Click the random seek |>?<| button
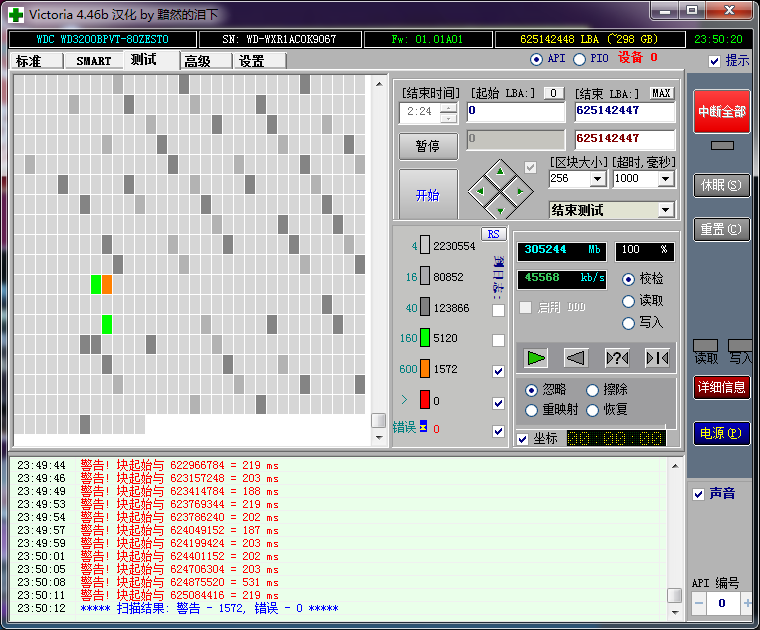This screenshot has height=630, width=760. 617,358
